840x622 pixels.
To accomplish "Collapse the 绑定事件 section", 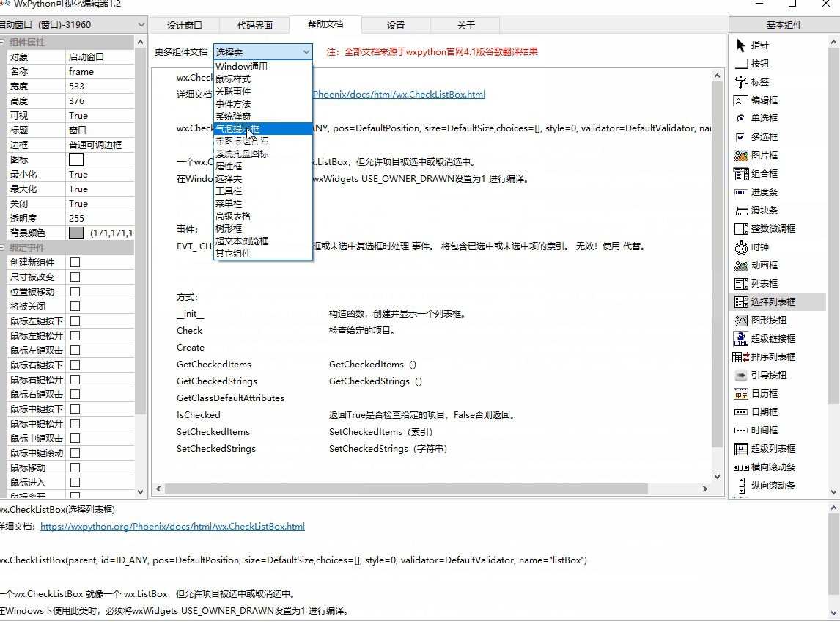I will 3,248.
